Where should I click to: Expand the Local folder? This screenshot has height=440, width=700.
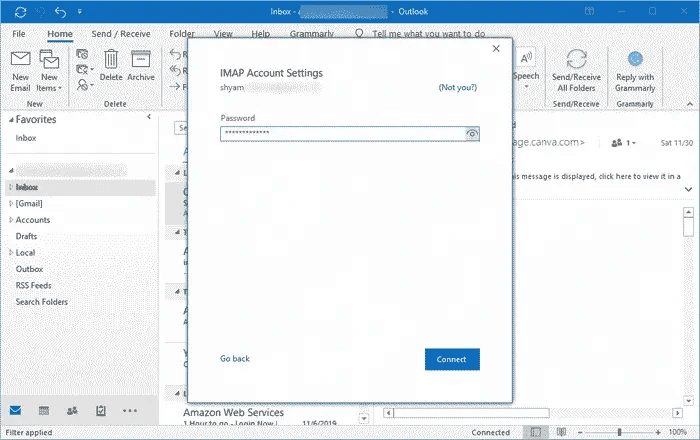11,253
